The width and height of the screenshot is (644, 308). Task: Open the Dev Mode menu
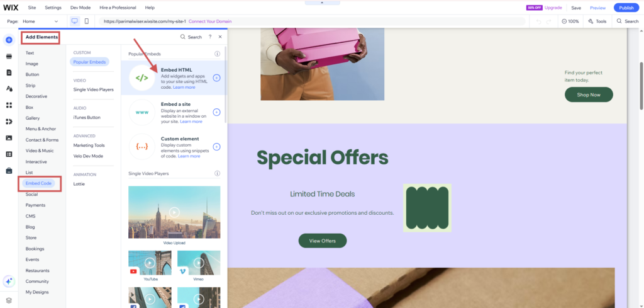tap(80, 8)
